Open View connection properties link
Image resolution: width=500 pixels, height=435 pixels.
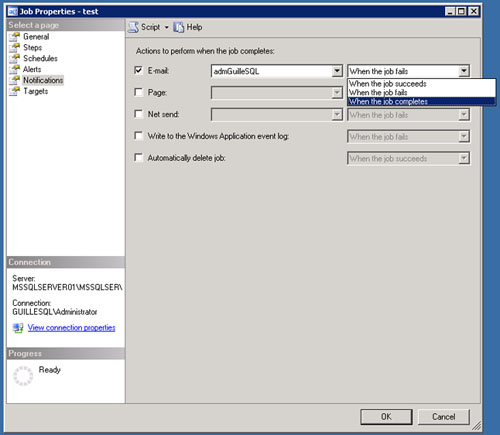click(71, 328)
